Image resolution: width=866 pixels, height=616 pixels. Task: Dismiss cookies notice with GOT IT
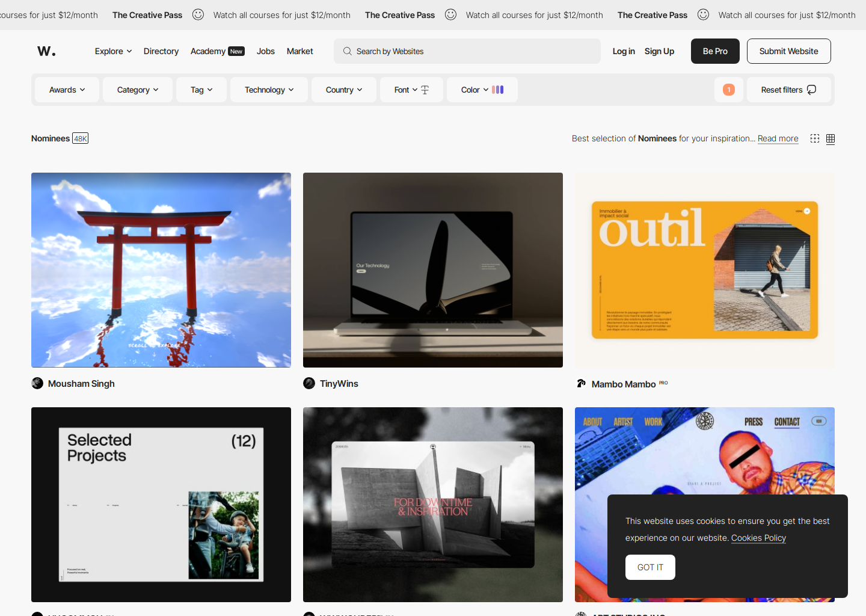point(649,567)
